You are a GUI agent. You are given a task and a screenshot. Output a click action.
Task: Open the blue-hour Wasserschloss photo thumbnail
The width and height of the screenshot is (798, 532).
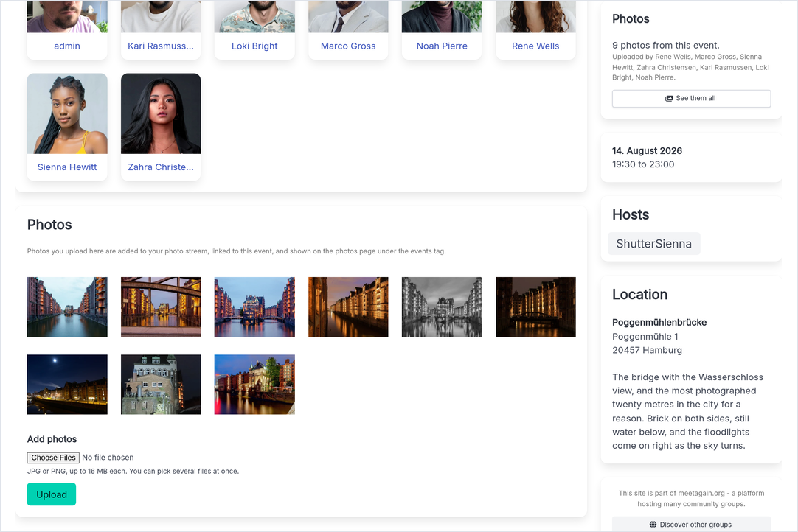[x=254, y=307]
